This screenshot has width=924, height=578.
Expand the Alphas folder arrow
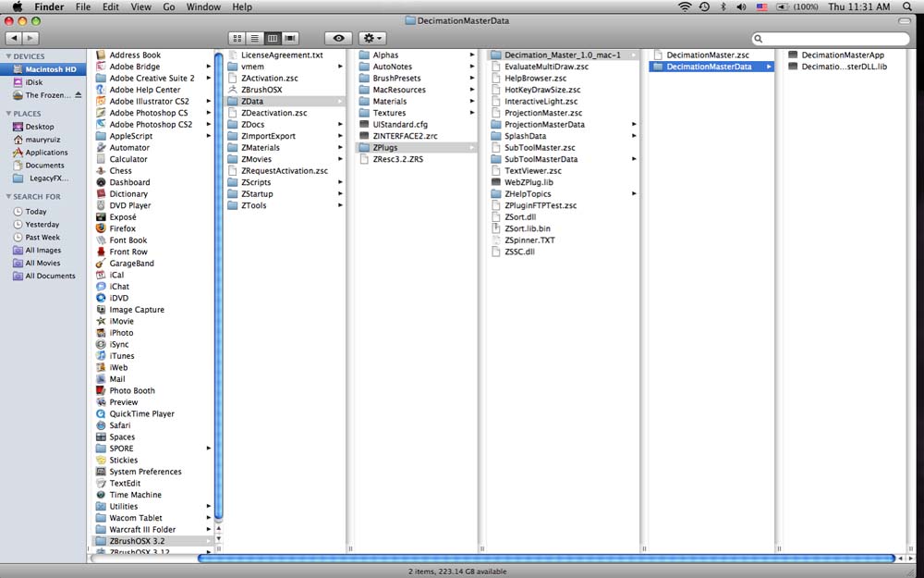(x=472, y=55)
